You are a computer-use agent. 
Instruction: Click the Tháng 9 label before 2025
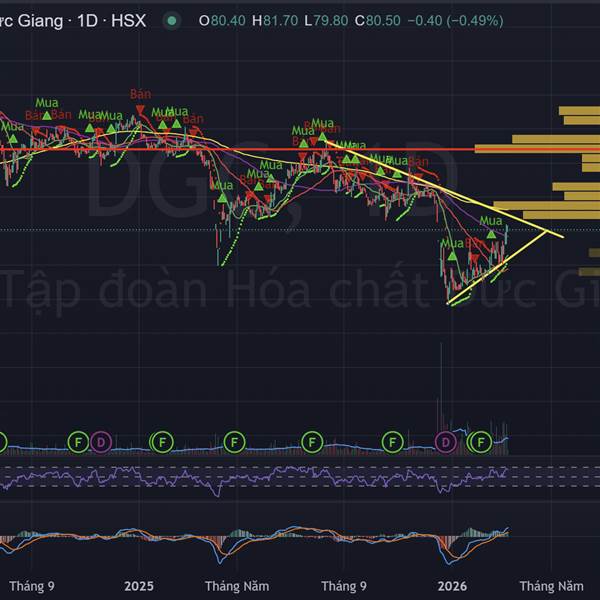(x=32, y=586)
